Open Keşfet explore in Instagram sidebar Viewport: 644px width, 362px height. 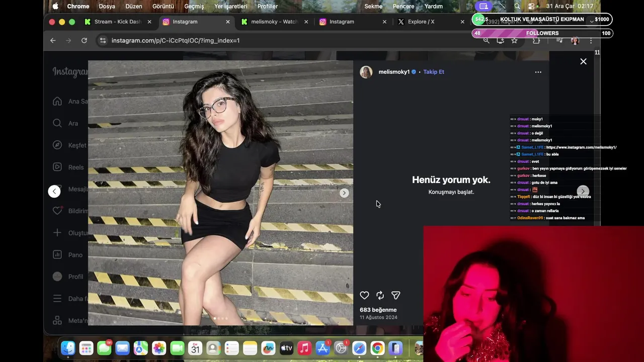tap(70, 145)
